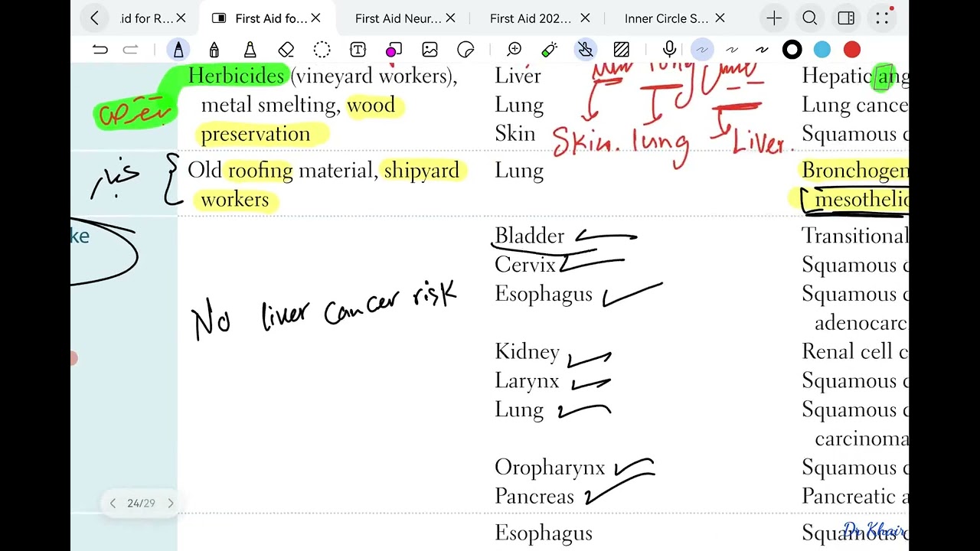Go back using the top-left arrow
The width and height of the screenshot is (980, 551).
[x=94, y=18]
